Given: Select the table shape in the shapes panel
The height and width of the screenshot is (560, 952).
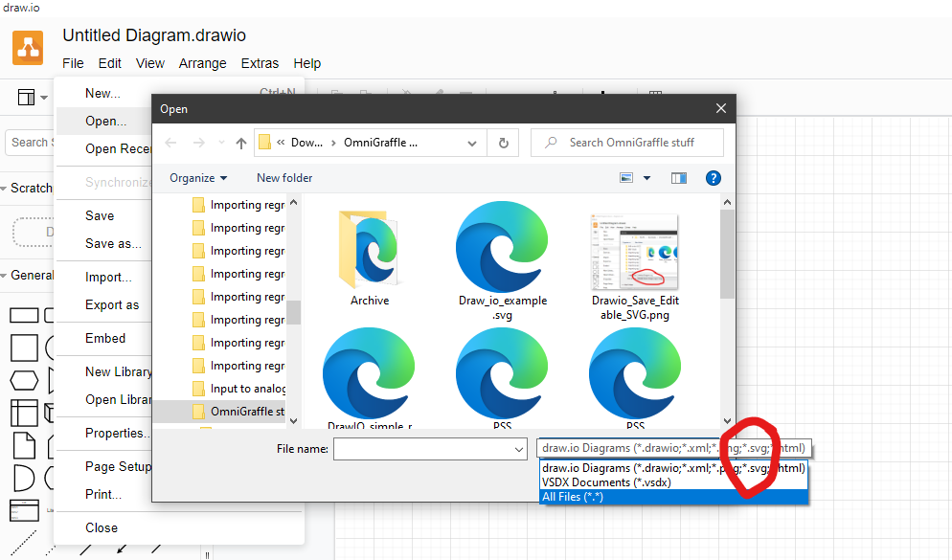Looking at the screenshot, I should 23,413.
